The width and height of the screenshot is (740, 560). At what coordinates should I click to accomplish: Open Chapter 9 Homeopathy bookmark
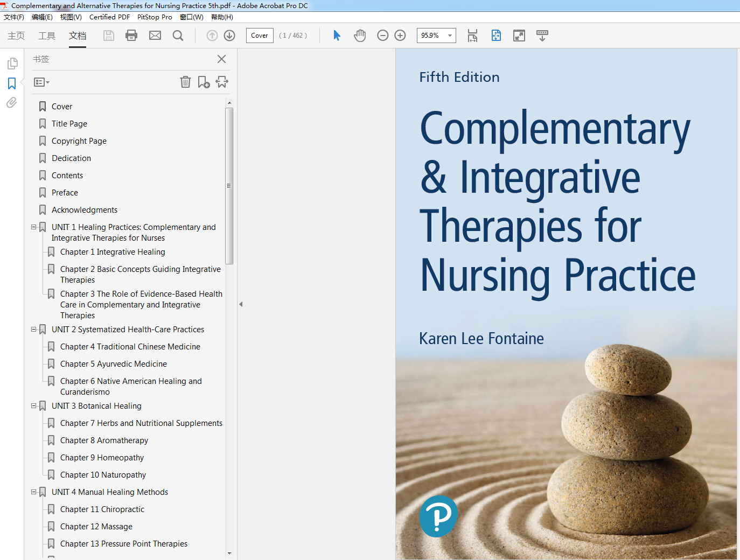click(102, 458)
